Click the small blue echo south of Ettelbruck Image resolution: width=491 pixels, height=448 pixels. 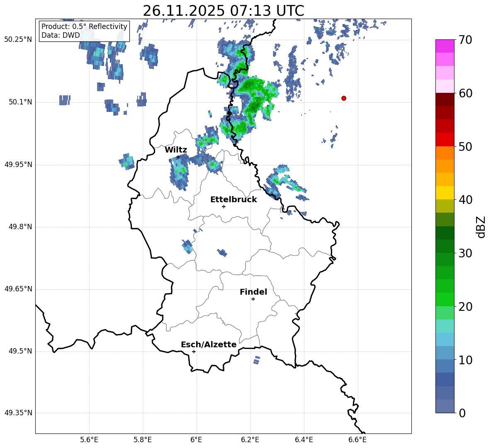pos(222,252)
